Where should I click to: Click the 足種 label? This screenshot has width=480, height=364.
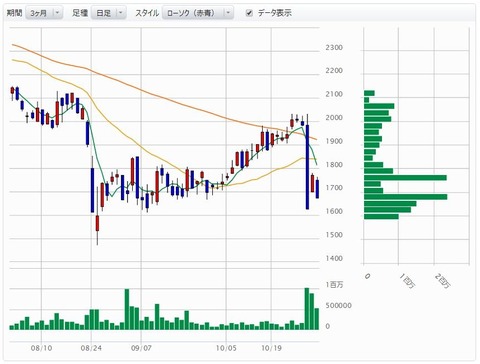click(x=80, y=13)
